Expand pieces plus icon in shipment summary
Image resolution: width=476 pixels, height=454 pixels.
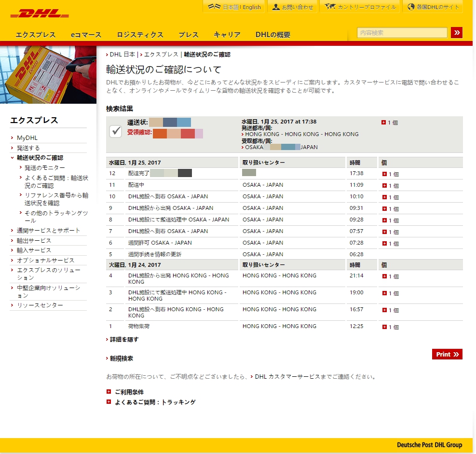(x=383, y=123)
